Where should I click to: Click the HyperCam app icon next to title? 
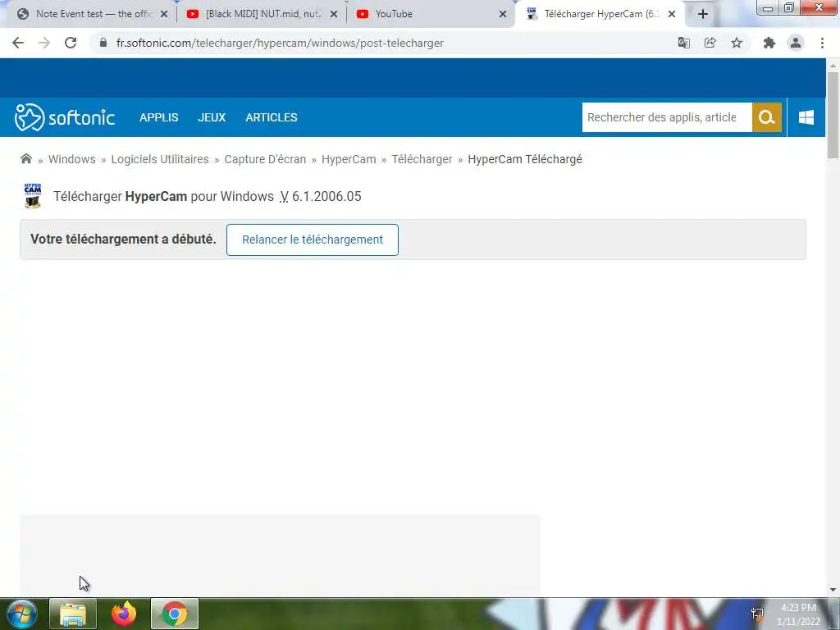coord(33,195)
